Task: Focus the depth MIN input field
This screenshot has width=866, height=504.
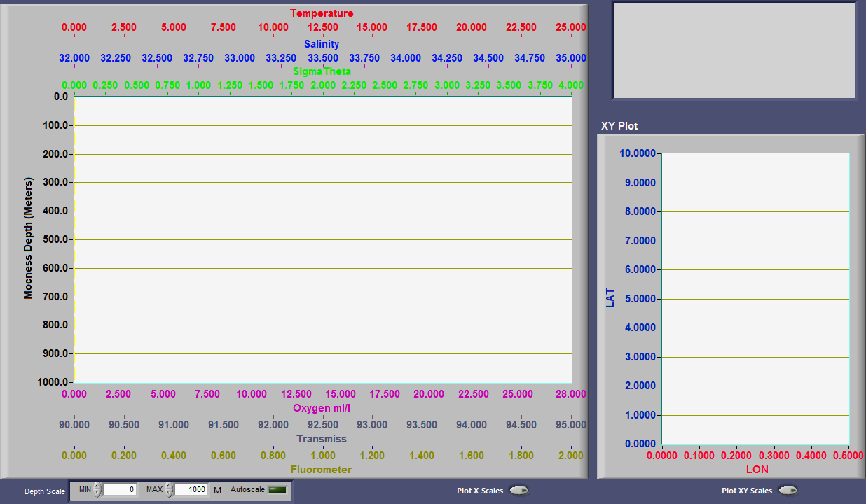Action: (x=119, y=490)
